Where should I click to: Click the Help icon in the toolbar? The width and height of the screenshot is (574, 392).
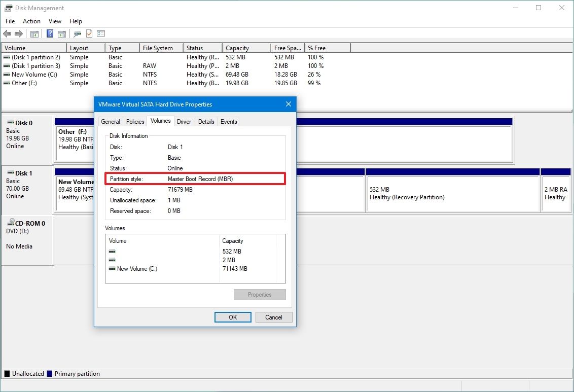point(49,33)
